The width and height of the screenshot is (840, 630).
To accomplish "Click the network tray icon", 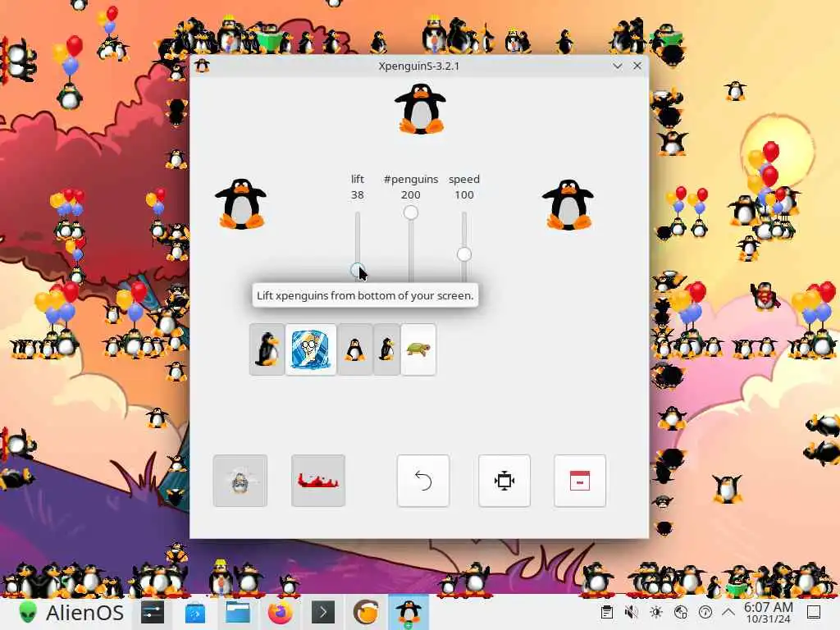I will 680,612.
